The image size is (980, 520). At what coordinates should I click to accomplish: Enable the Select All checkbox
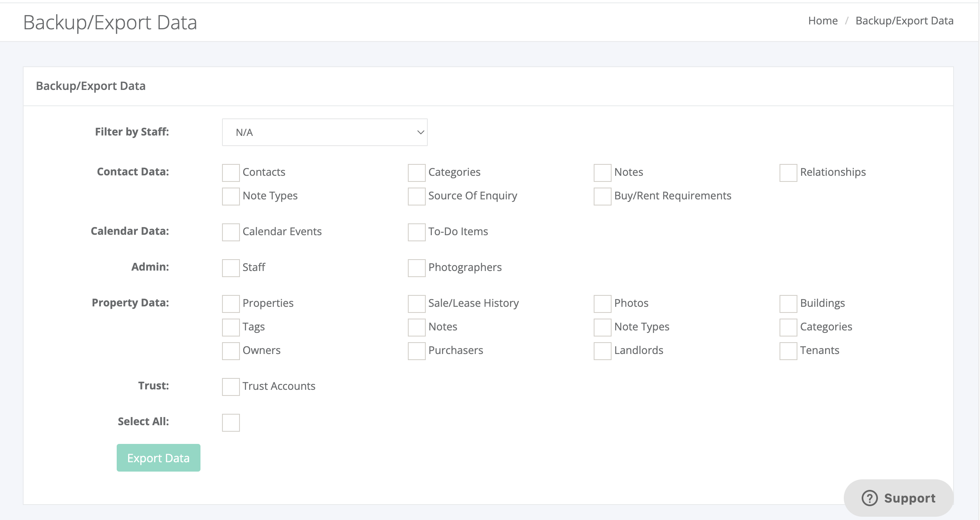(231, 422)
